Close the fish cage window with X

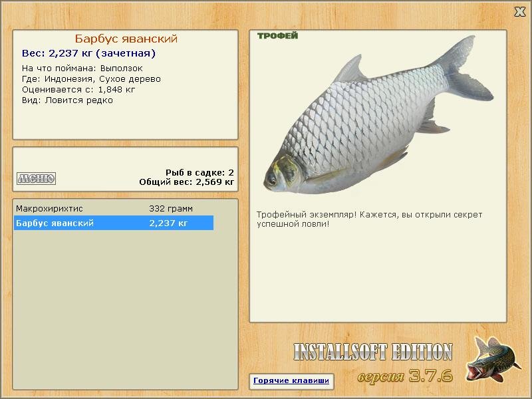pyautogui.click(x=519, y=12)
